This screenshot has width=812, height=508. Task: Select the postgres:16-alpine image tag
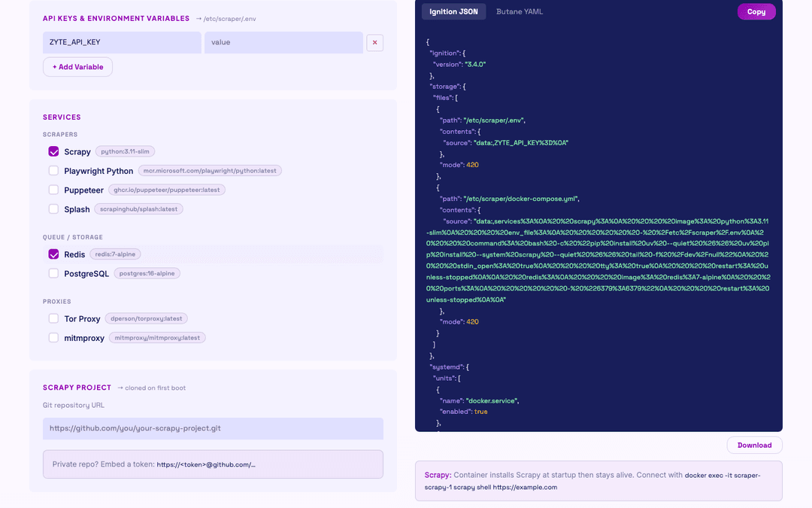pyautogui.click(x=147, y=273)
